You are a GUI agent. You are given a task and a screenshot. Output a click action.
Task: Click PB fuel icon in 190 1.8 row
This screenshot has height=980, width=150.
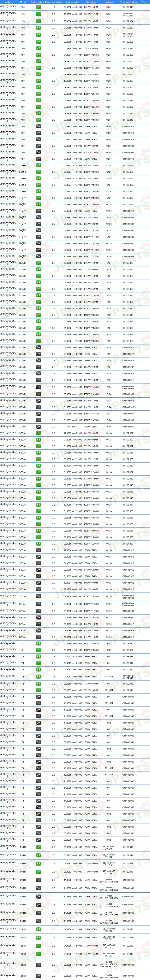coord(39,7)
